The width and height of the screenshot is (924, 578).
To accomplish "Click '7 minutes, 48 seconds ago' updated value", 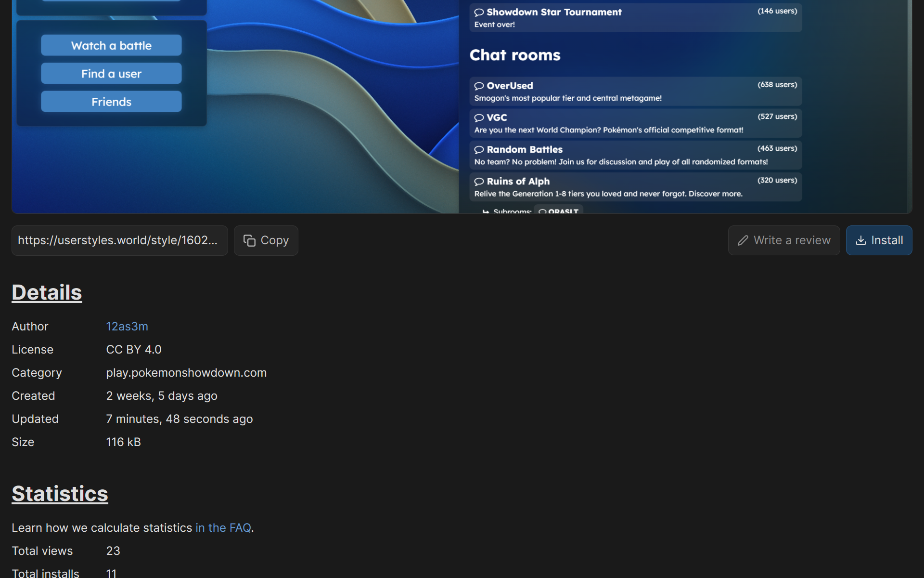I will (x=180, y=419).
